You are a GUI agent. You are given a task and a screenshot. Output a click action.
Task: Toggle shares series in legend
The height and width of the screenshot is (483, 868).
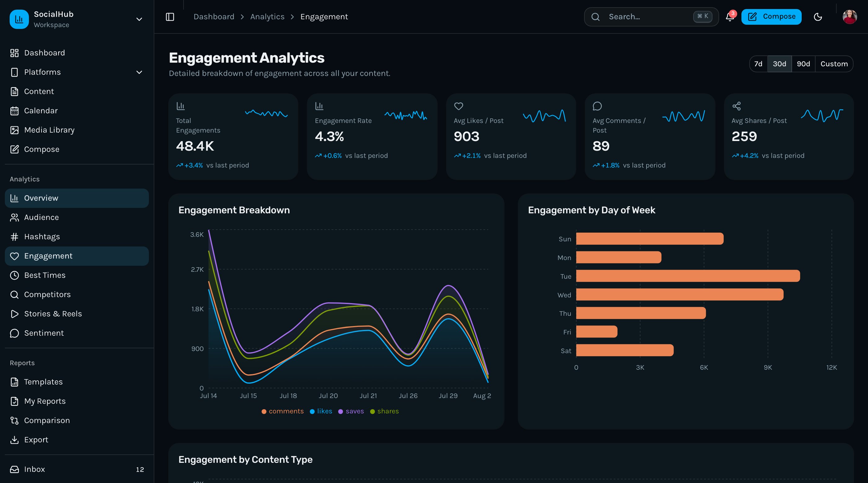click(x=384, y=411)
